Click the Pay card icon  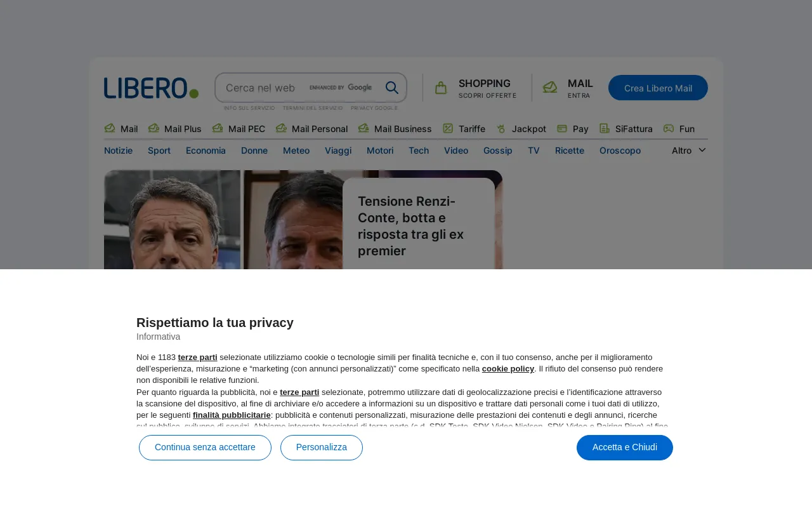[x=562, y=128]
